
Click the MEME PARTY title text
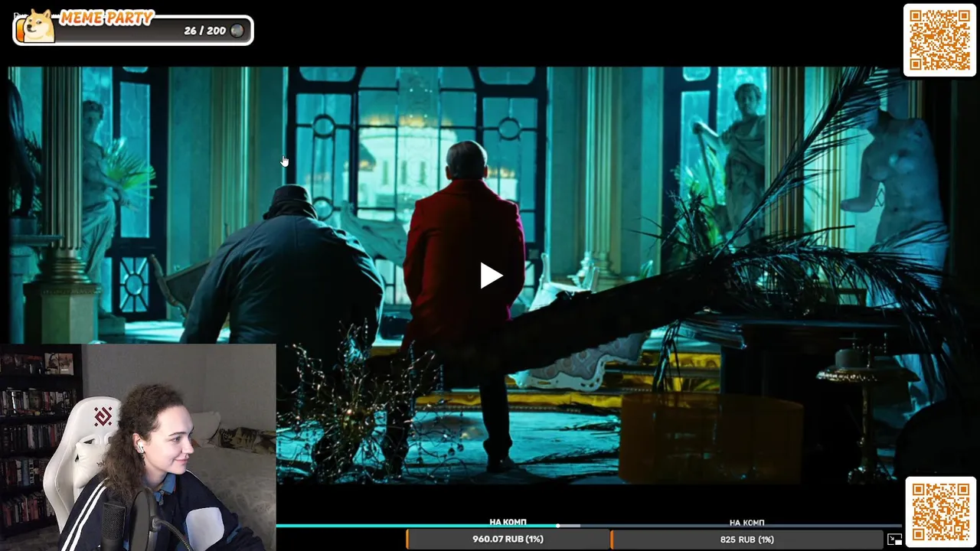pos(107,18)
